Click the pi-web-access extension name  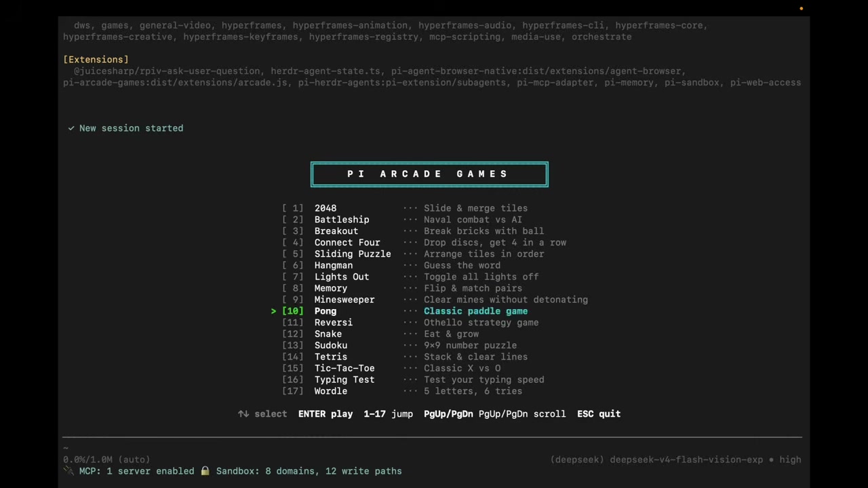click(x=766, y=83)
